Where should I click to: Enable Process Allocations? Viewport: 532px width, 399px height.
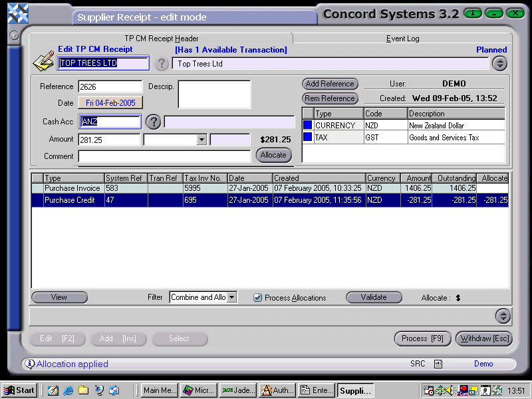[257, 298]
